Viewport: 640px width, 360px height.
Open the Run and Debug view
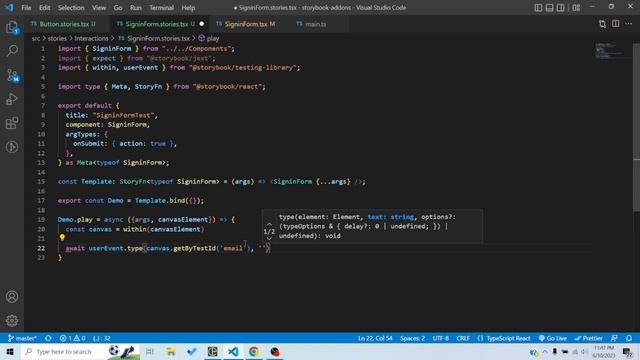(x=12, y=99)
